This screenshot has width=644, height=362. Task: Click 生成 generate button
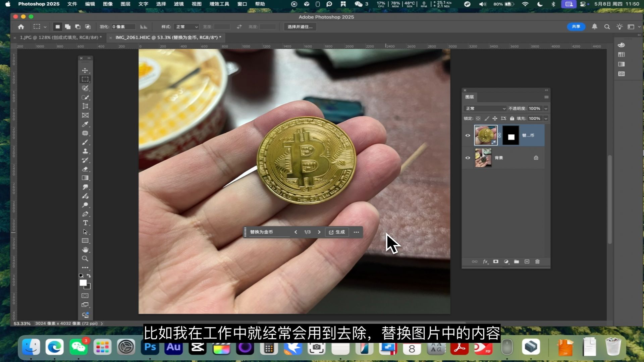click(337, 232)
